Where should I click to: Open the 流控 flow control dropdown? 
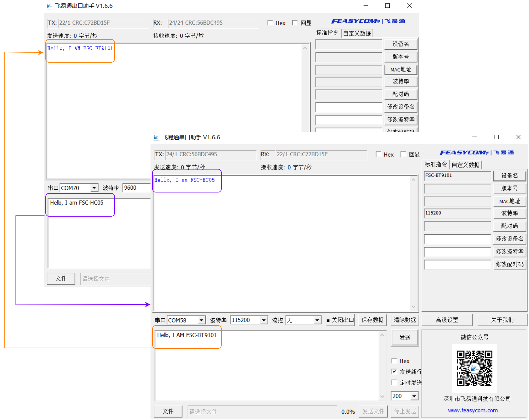(x=317, y=320)
